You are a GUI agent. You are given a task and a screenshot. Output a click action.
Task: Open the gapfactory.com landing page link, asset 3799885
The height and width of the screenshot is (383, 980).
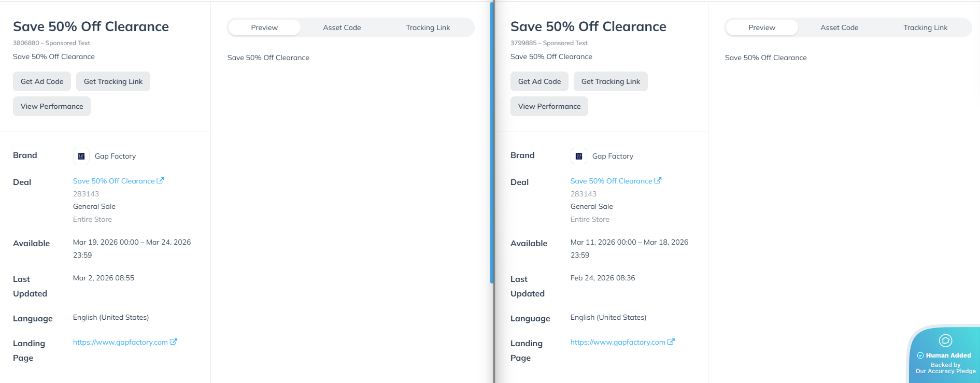tap(617, 342)
